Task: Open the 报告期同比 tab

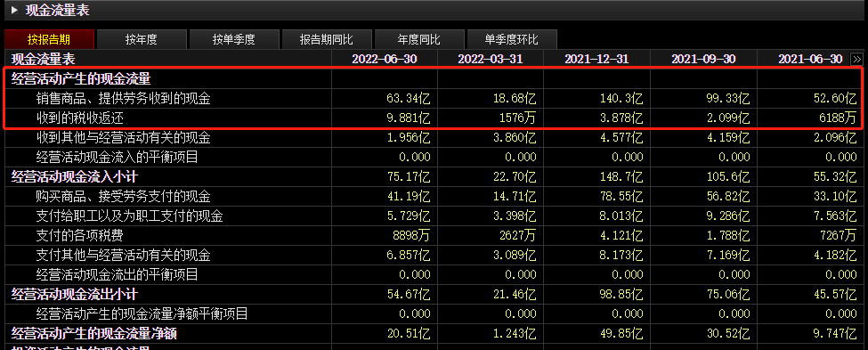Action: tap(326, 39)
